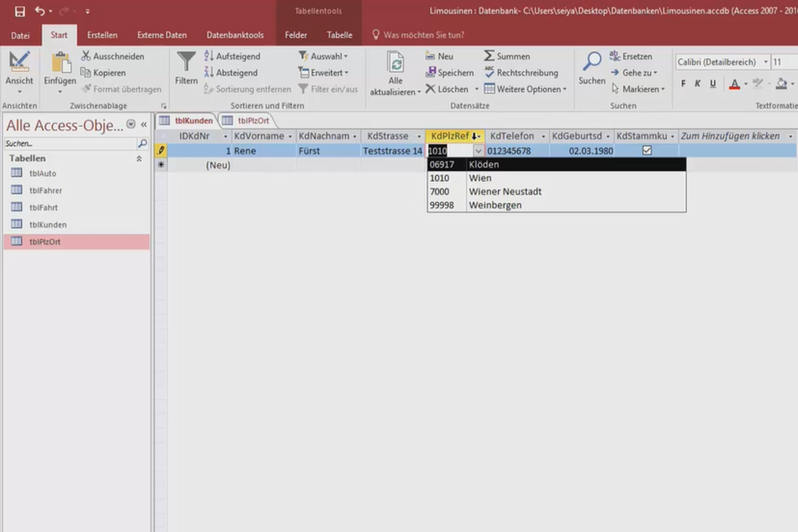Screen dimensions: 798x532
Task: Cut selection with Ausschneiden
Action: (x=112, y=57)
